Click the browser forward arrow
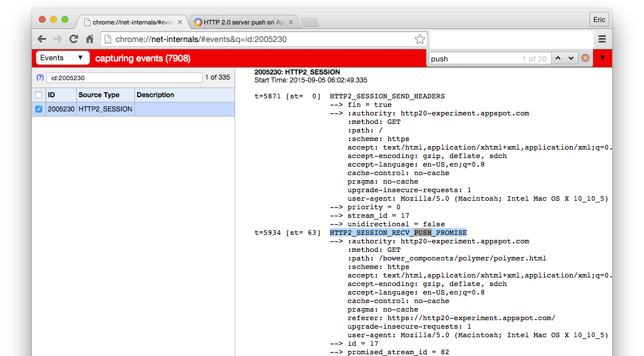Image resolution: width=644 pixels, height=356 pixels. coord(58,39)
